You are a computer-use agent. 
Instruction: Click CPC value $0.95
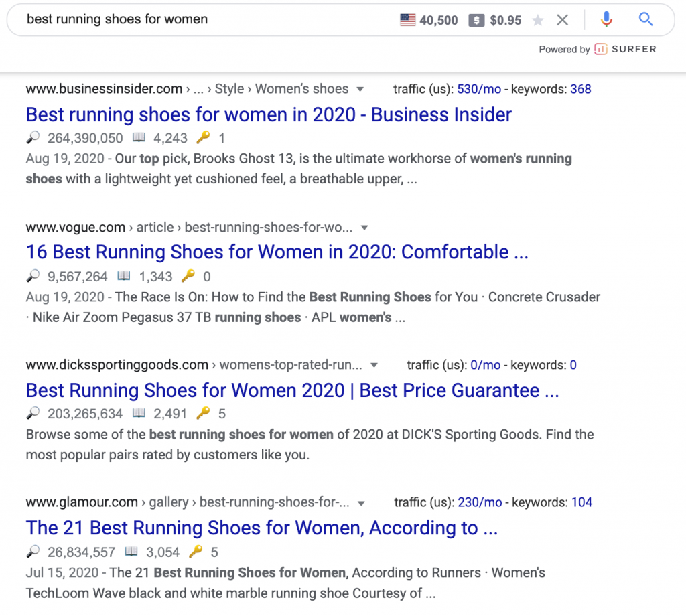tap(506, 20)
